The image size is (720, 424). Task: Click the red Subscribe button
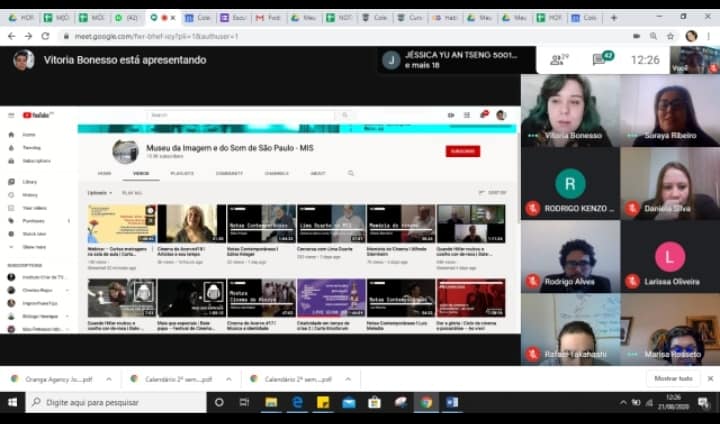462,151
